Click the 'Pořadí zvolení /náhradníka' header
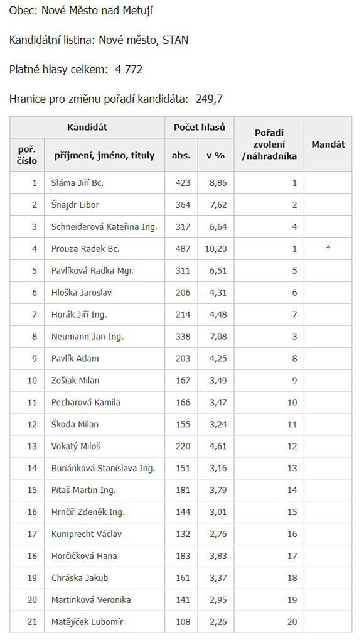 pyautogui.click(x=269, y=144)
